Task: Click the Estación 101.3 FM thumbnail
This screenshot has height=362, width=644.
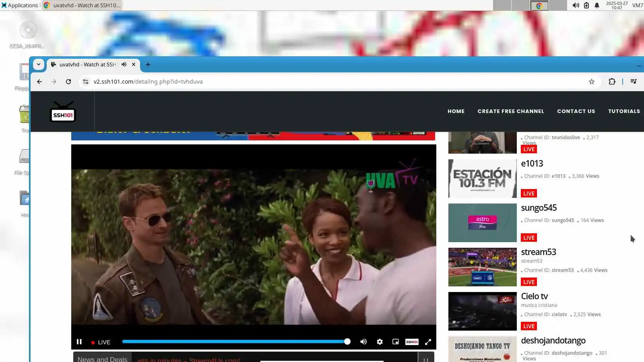Action: click(x=483, y=179)
